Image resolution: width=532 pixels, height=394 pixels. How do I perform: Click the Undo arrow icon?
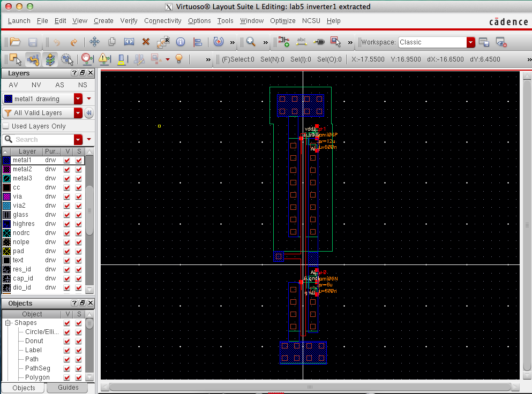pyautogui.click(x=57, y=42)
